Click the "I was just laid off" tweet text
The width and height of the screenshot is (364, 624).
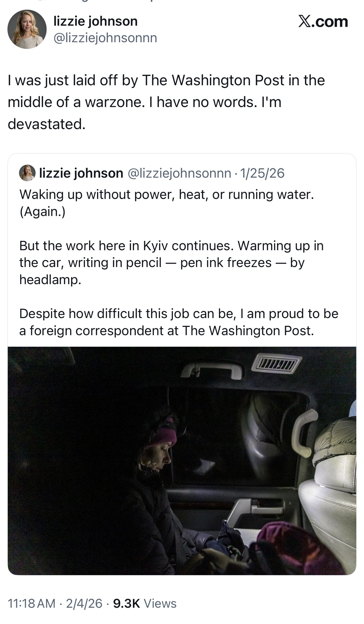tap(166, 102)
